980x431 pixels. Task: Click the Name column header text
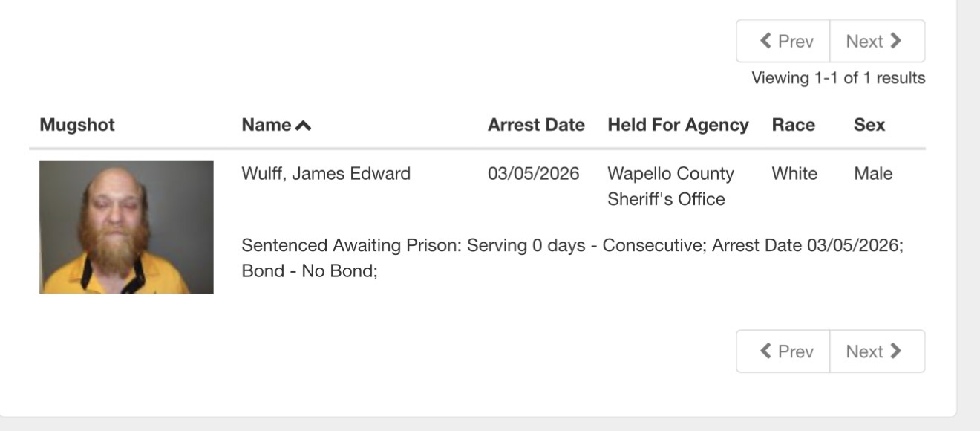266,125
